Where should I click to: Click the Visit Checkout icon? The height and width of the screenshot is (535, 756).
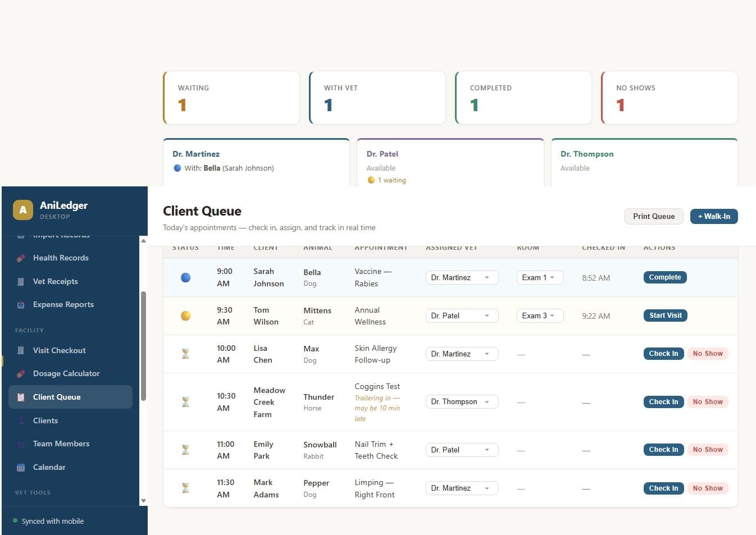(x=21, y=350)
